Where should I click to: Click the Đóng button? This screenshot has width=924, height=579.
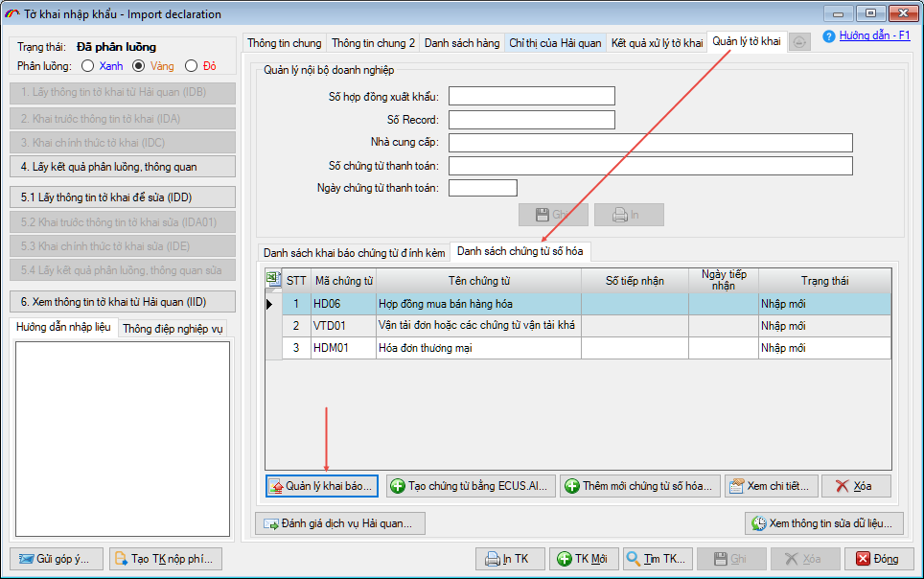click(x=879, y=559)
